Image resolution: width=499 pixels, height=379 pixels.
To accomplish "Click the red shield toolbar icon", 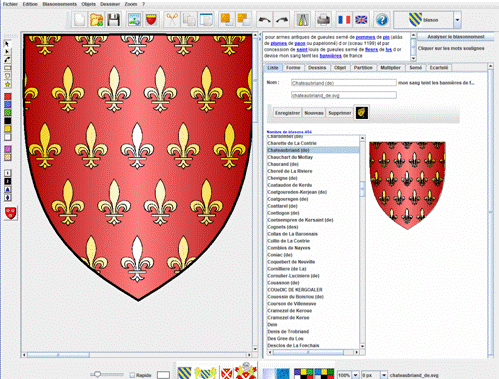I will click(x=151, y=20).
